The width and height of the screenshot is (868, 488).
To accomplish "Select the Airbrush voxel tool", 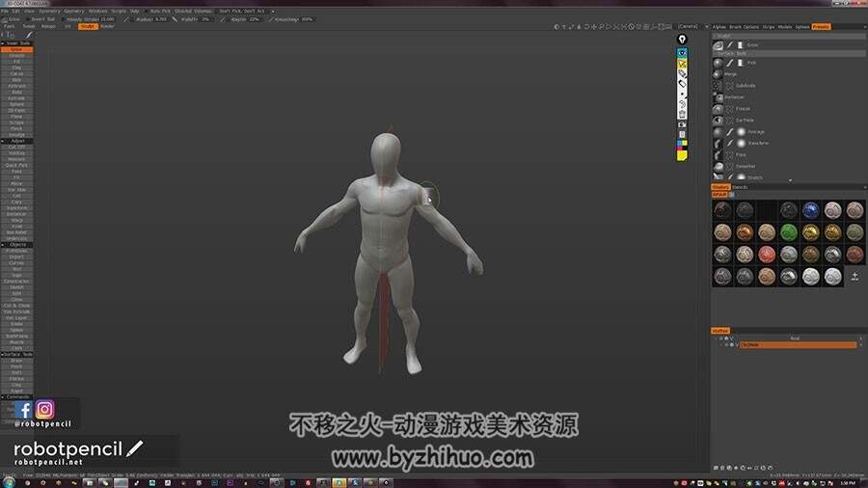I will tap(16, 86).
